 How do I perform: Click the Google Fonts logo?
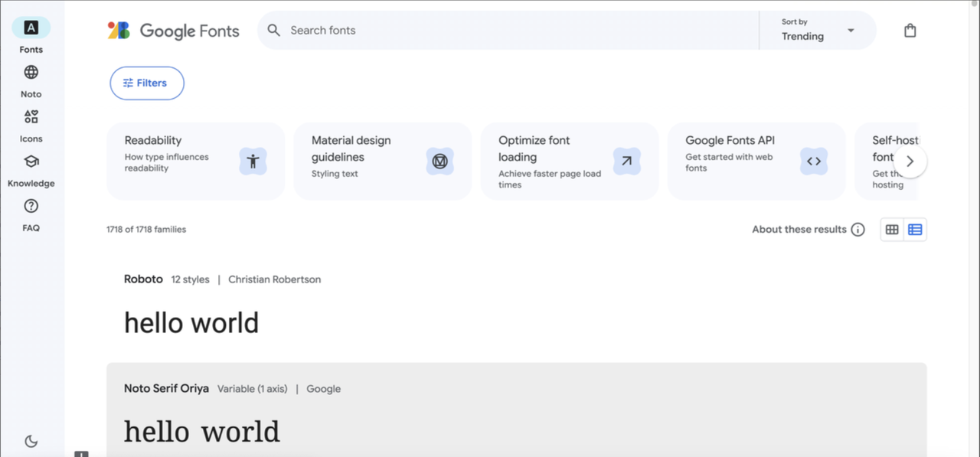point(174,31)
